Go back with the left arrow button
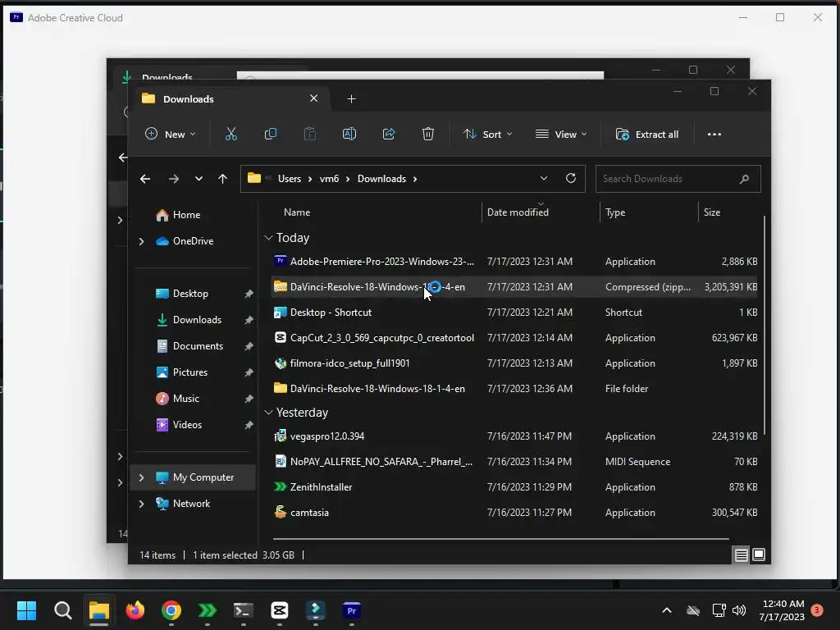The image size is (840, 630). [x=144, y=179]
